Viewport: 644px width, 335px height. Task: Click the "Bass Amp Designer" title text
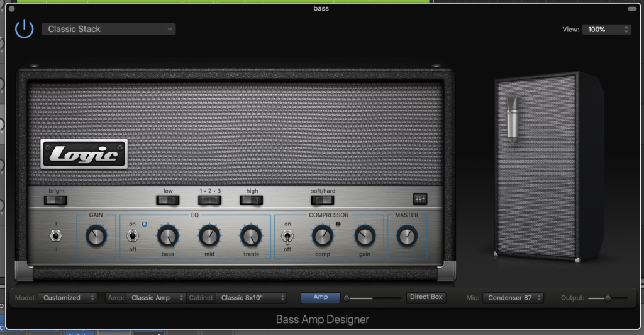coord(323,319)
